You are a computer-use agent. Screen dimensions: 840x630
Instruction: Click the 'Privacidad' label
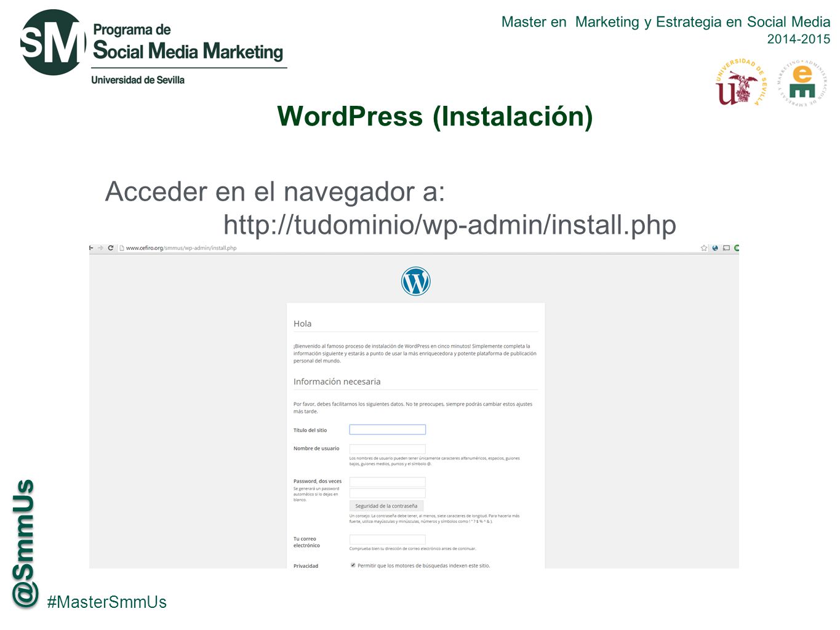(x=306, y=566)
